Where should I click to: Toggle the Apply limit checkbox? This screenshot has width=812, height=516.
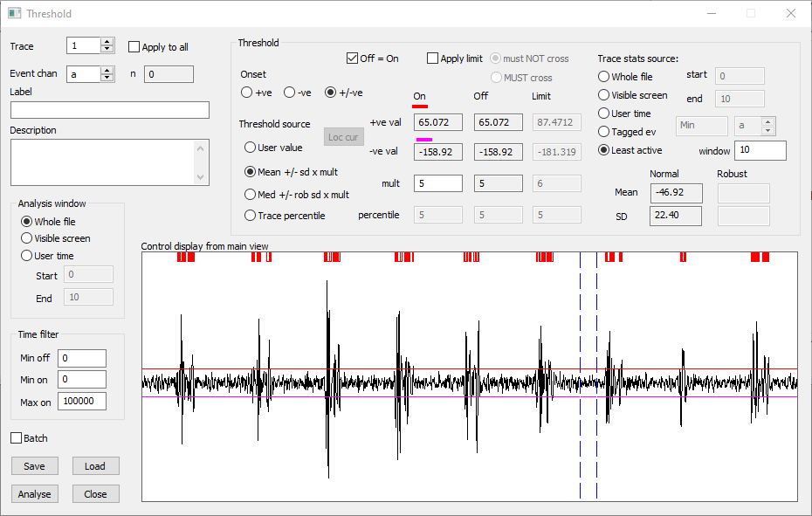pyautogui.click(x=432, y=58)
